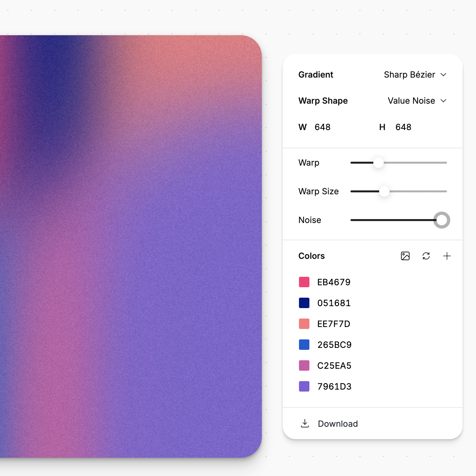
Task: Click the 265BC9 hex code text
Action: (x=335, y=345)
